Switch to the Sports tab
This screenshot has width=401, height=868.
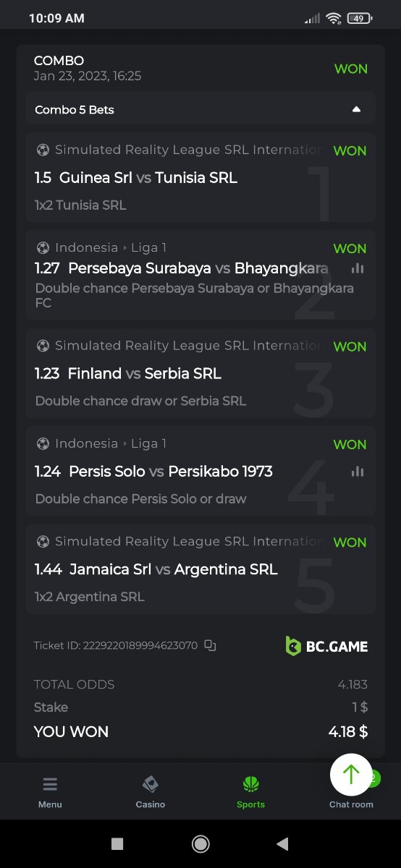pos(251,792)
